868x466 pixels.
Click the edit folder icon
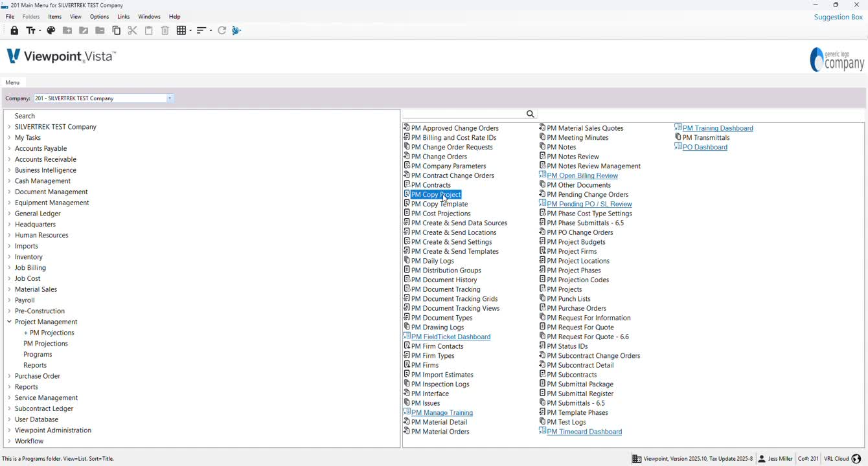tap(84, 30)
